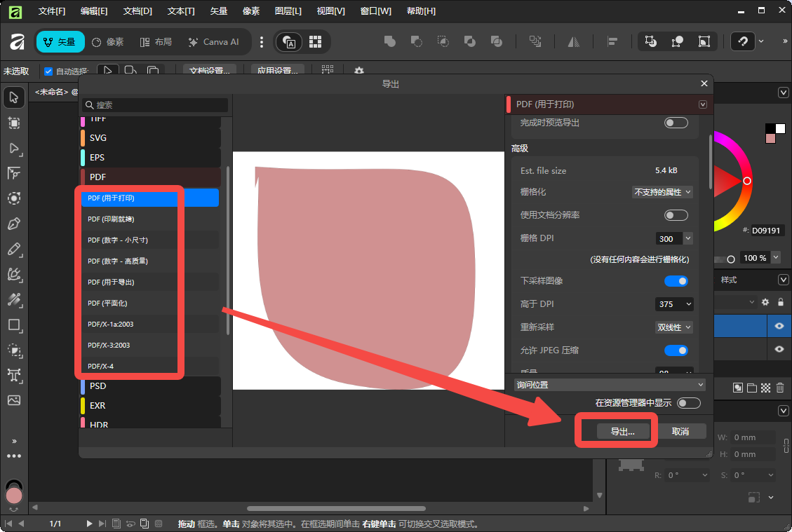Hide the selected blue layer via eye icon
Image resolution: width=792 pixels, height=532 pixels.
pyautogui.click(x=779, y=326)
